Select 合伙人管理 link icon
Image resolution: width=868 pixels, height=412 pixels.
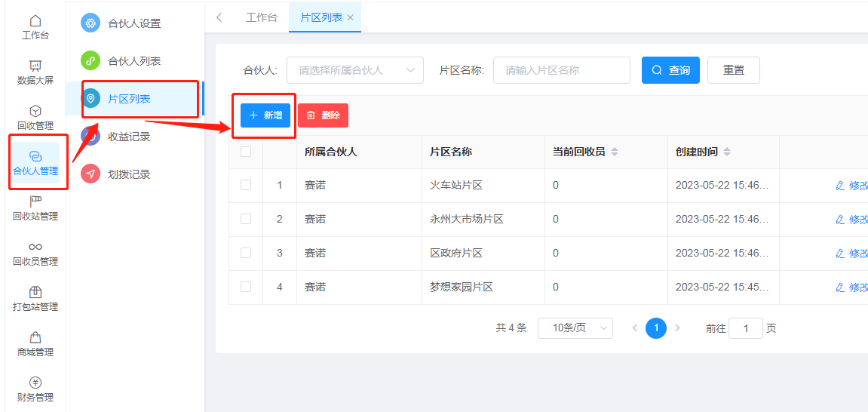coord(35,156)
